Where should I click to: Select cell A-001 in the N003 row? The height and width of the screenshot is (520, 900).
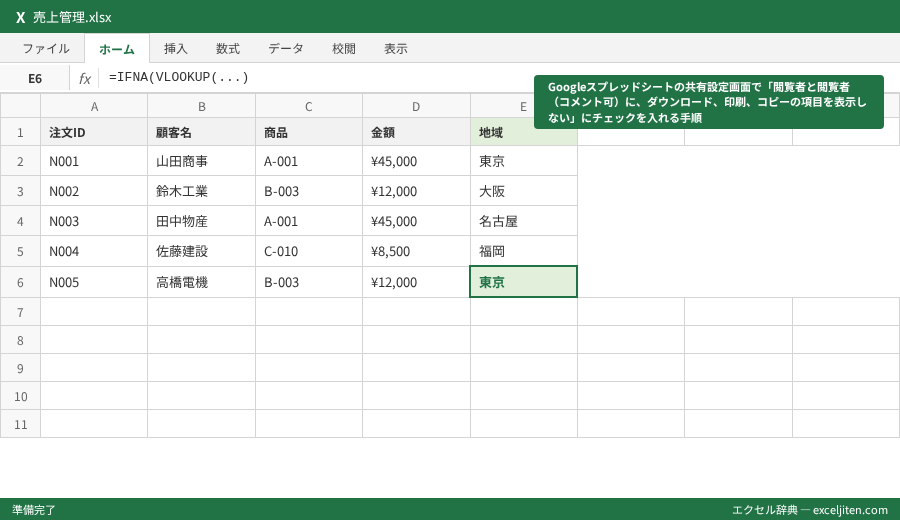(309, 221)
